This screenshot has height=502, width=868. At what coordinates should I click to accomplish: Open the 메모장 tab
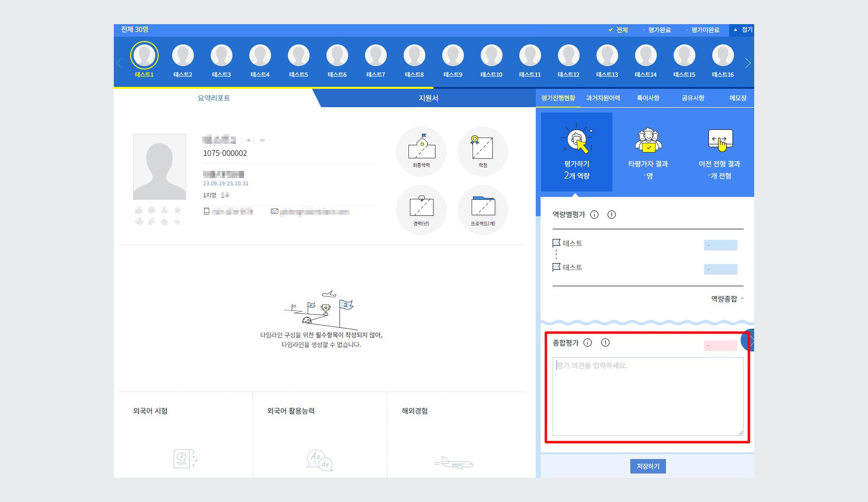pos(737,98)
